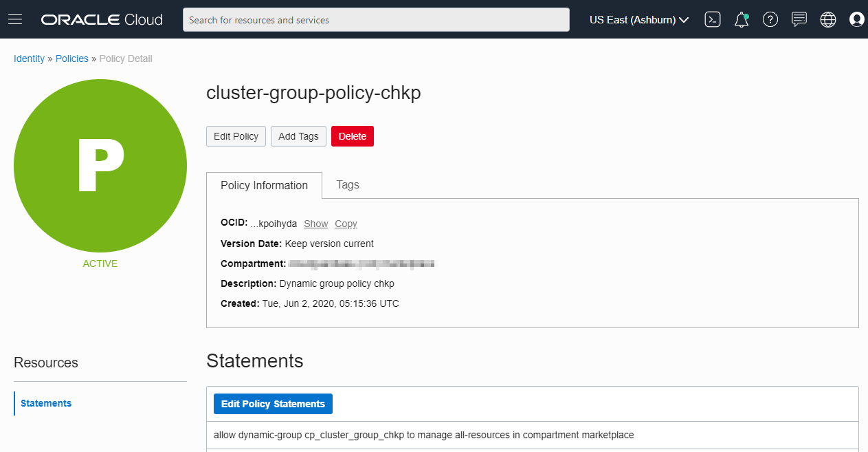This screenshot has height=452, width=868.
Task: Open the help question mark icon
Action: [770, 20]
